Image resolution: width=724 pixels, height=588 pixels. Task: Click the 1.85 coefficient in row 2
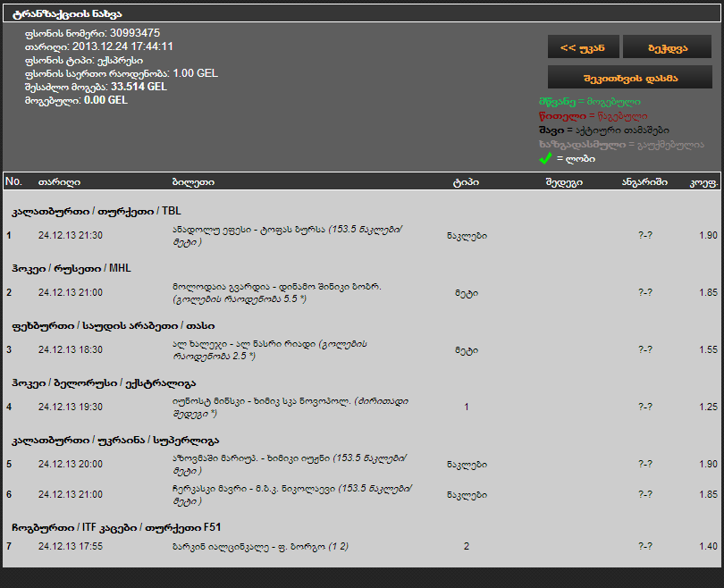[708, 292]
